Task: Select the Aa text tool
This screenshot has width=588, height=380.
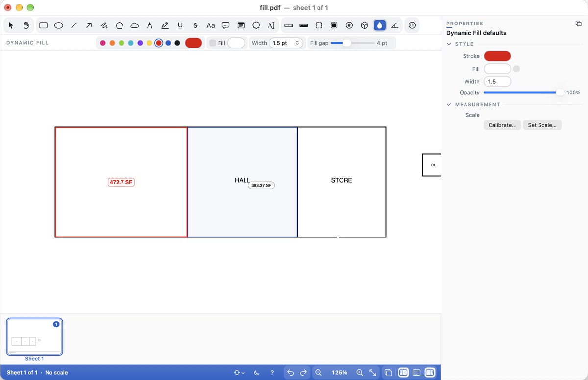Action: (x=211, y=25)
